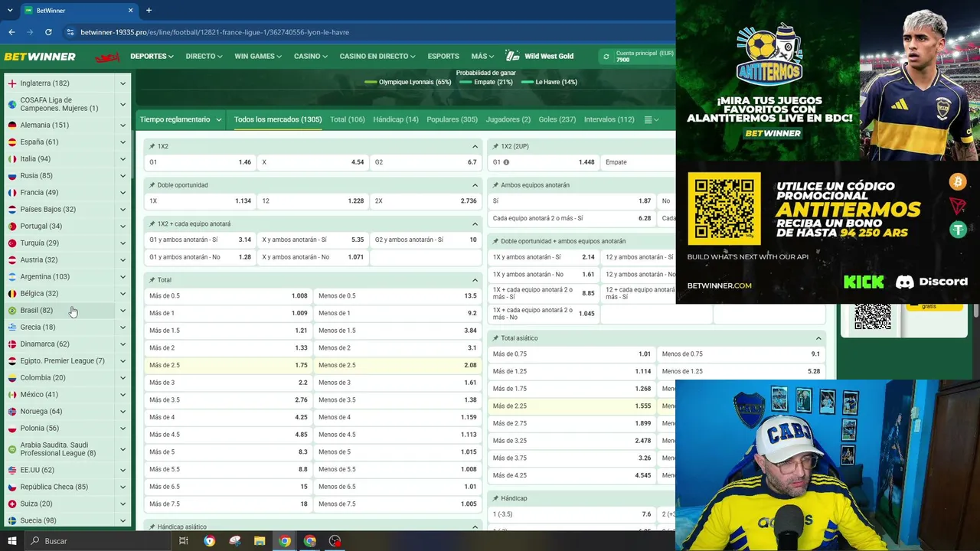Select Menos de 2.5 at 2.08
The height and width of the screenshot is (551, 980).
[397, 366]
